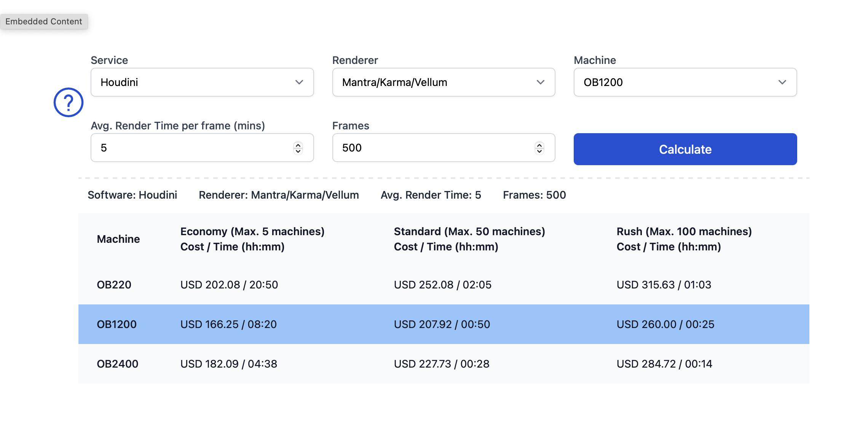Focus the Avg. Render Time per frame field
Viewport: 868px width, 430px height.
(202, 148)
